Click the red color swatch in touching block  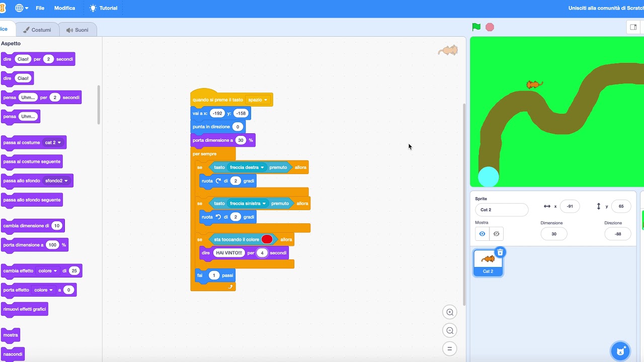(x=267, y=239)
